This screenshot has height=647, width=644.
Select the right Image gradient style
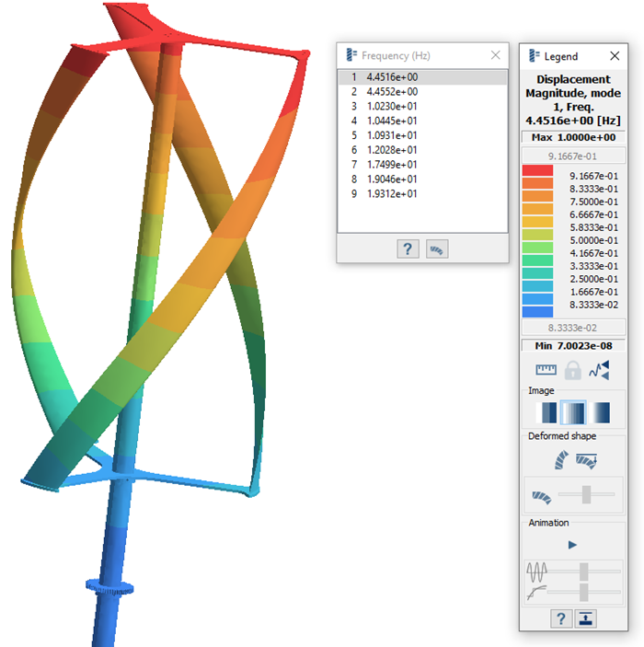(599, 412)
